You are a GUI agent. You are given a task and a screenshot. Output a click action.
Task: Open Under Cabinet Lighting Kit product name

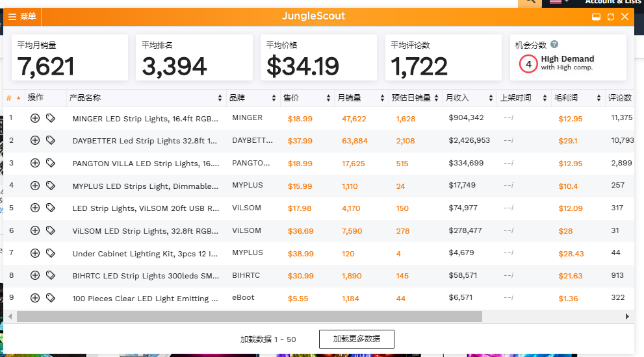coord(145,254)
